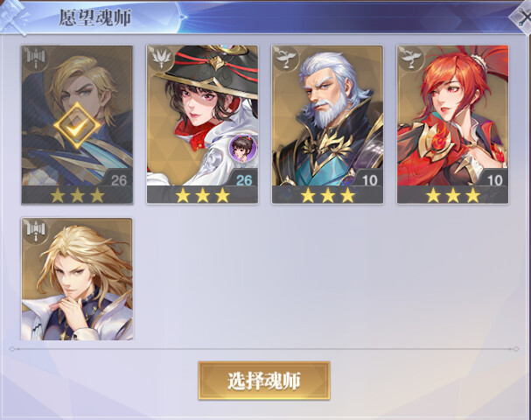Click the 愿望魂师 title header
531x420 pixels.
(95, 17)
